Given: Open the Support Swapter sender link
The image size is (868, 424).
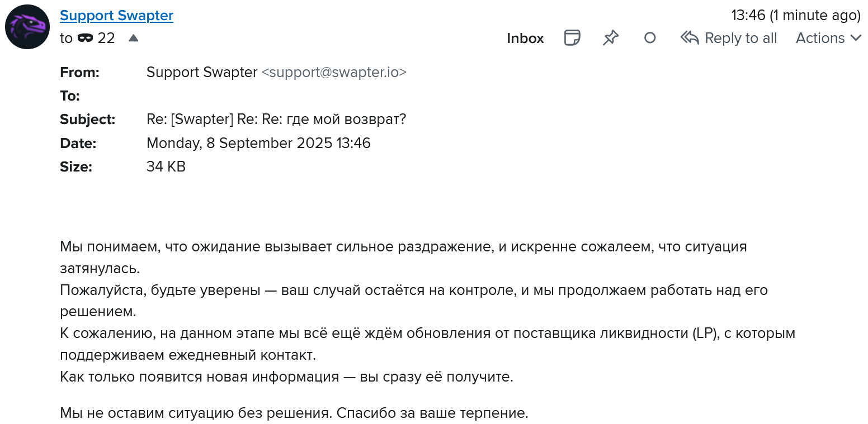Looking at the screenshot, I should click(116, 16).
